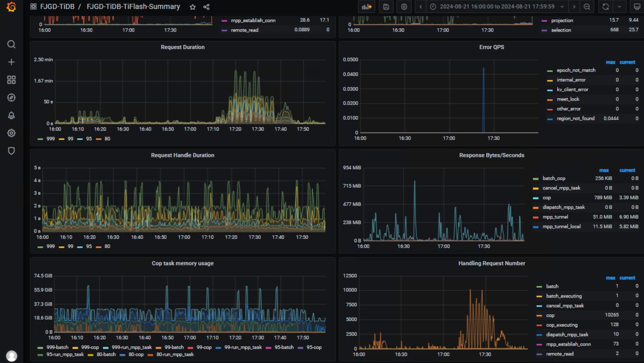Open the Alerting bell icon
The width and height of the screenshot is (644, 363).
click(11, 115)
